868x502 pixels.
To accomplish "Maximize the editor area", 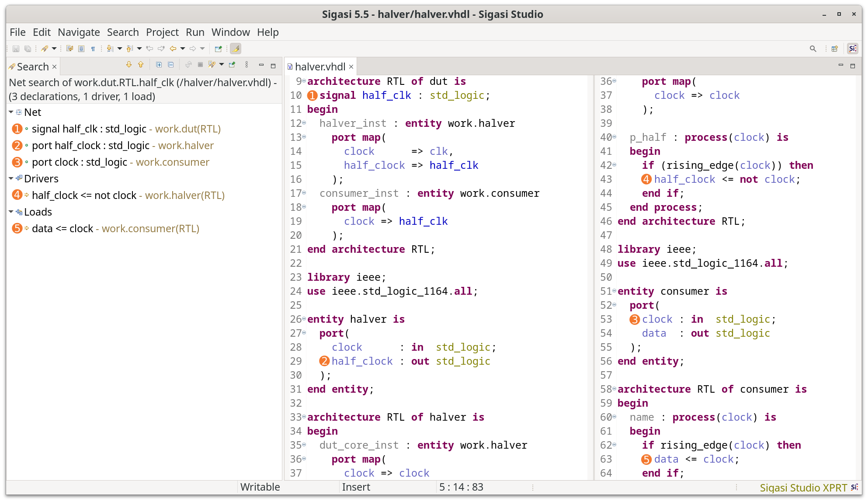I will coord(852,66).
